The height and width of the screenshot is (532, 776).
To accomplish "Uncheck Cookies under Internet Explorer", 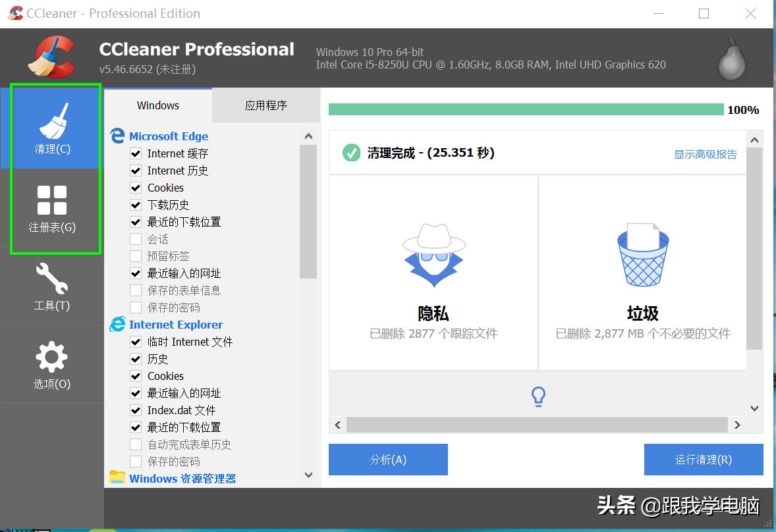I will tap(136, 376).
